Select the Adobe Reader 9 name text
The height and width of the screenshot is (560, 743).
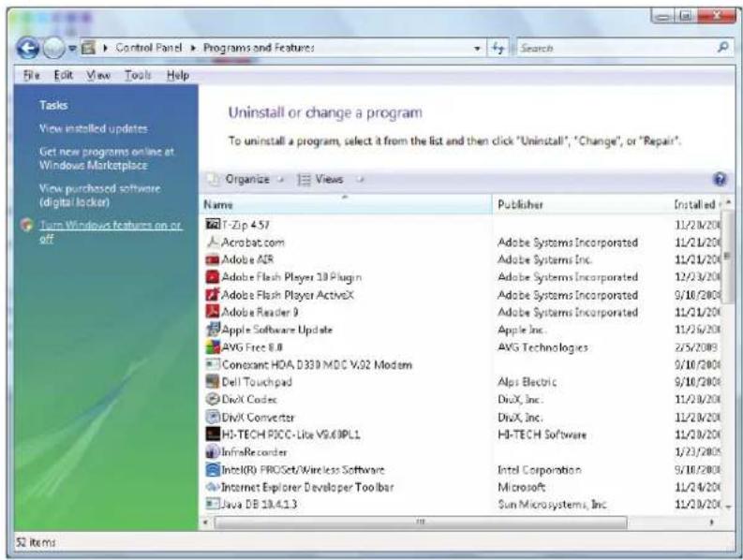[x=260, y=312]
